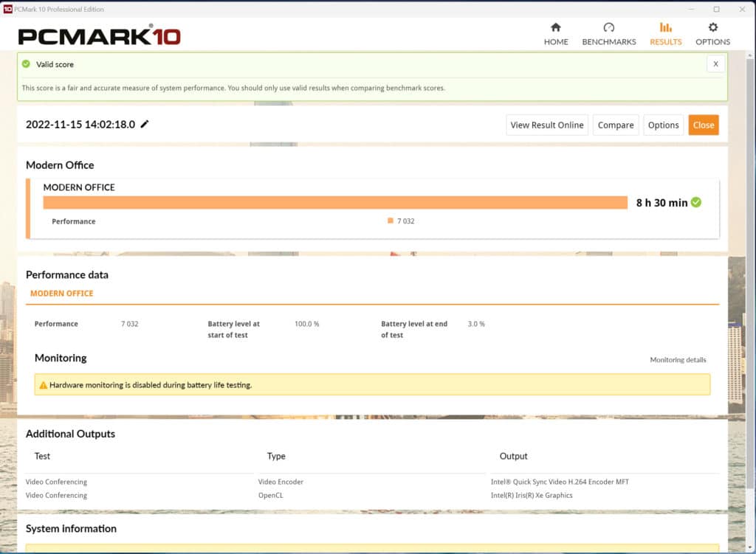
Task: Click the Compare button
Action: click(x=616, y=125)
